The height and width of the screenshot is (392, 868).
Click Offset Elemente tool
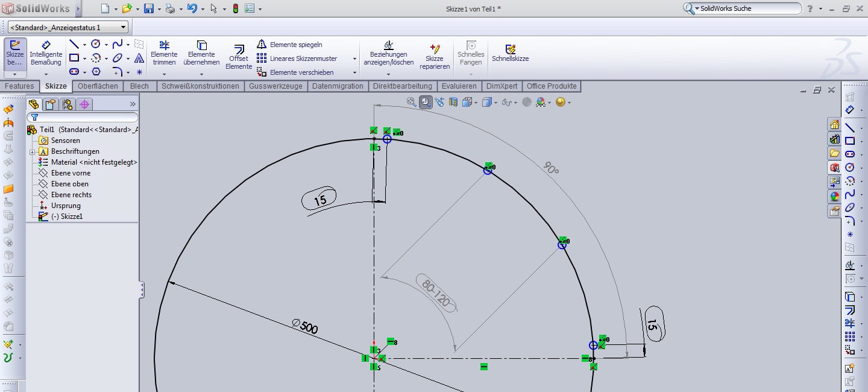[x=239, y=57]
